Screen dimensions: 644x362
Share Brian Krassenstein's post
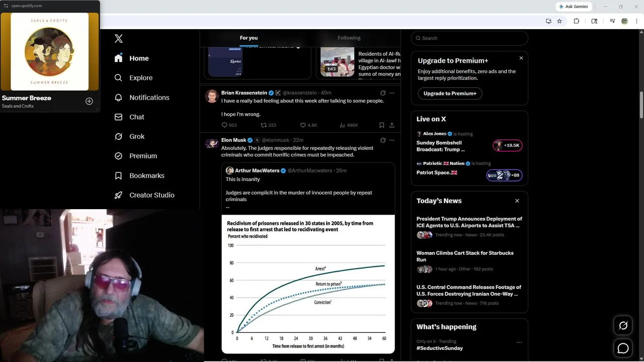point(392,125)
